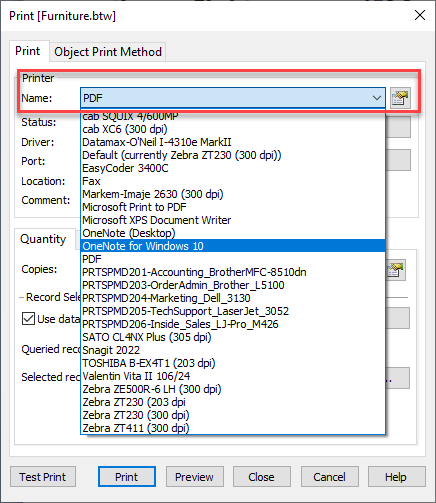Choose PRTSPMD205-TechSupport_LaserJet_3052

click(x=233, y=311)
